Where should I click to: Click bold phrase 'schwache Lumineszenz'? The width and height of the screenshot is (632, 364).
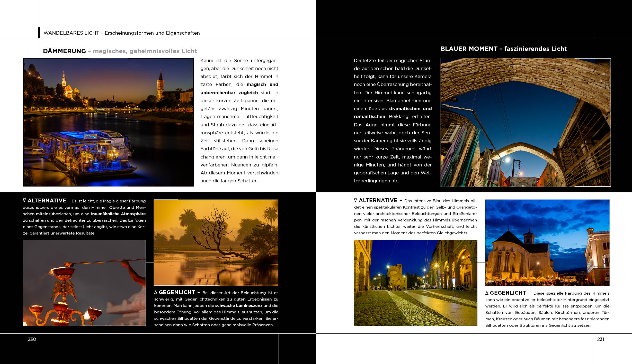pyautogui.click(x=239, y=305)
